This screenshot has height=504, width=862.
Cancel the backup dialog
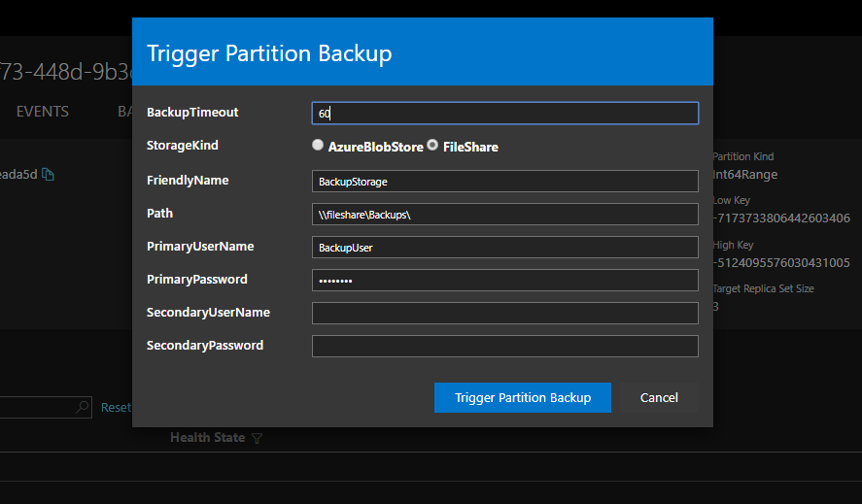click(x=659, y=397)
